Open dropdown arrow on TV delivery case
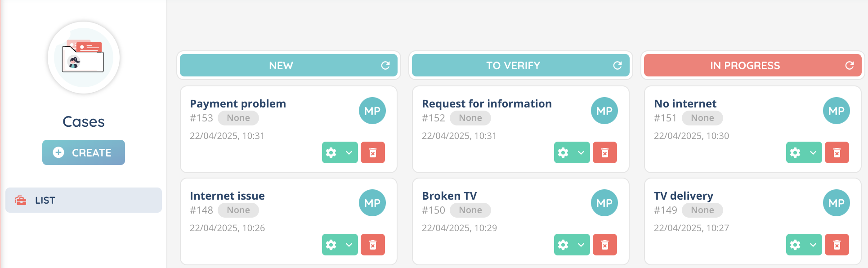 (813, 245)
